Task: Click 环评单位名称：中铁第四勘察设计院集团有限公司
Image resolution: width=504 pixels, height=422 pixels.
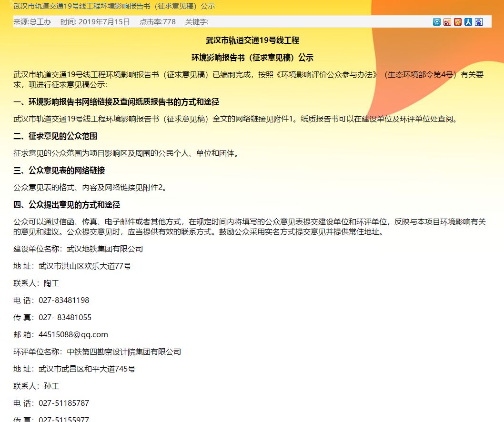Action: click(97, 352)
